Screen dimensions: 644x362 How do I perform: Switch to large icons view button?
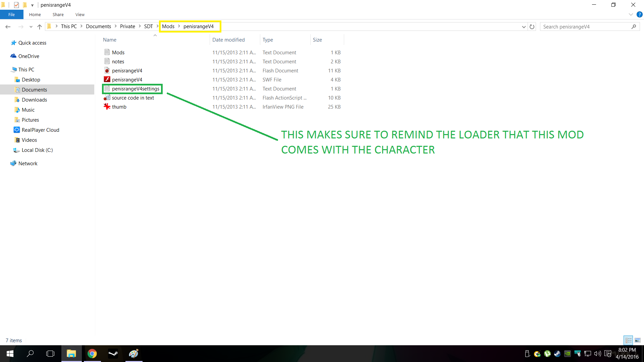pyautogui.click(x=638, y=340)
